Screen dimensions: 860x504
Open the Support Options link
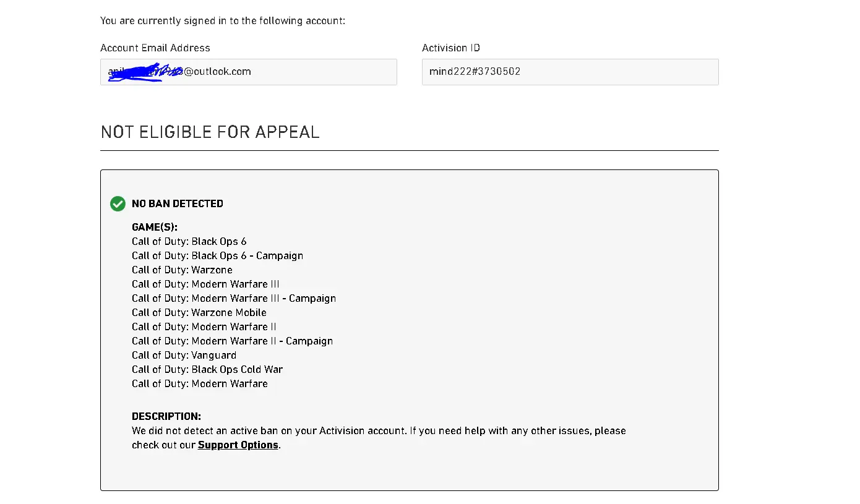coord(238,445)
